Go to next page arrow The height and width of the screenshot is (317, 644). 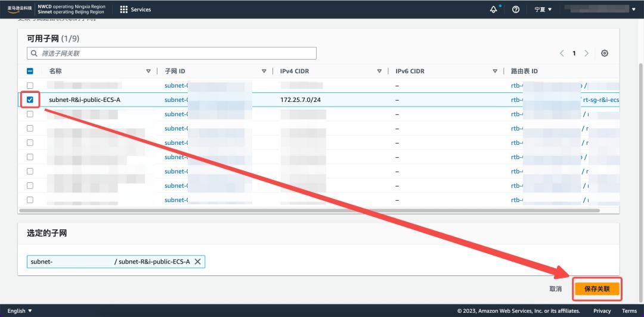(x=587, y=53)
